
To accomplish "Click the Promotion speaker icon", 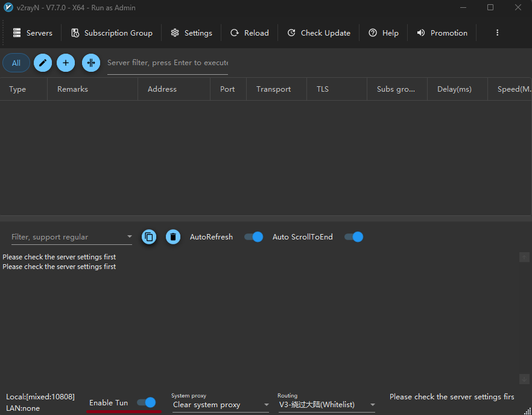I will 421,33.
